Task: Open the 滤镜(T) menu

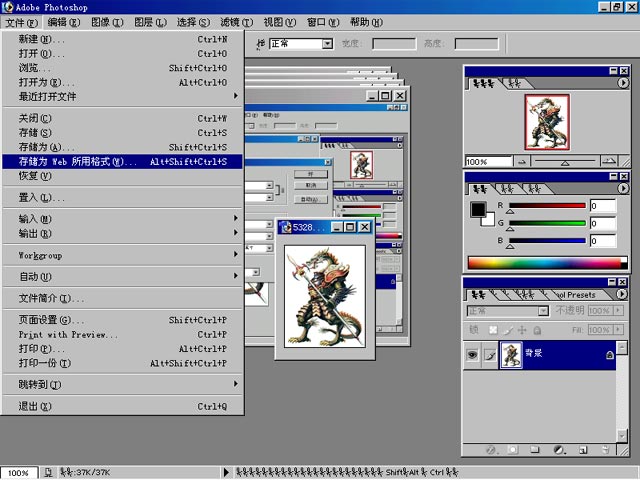Action: (x=237, y=22)
